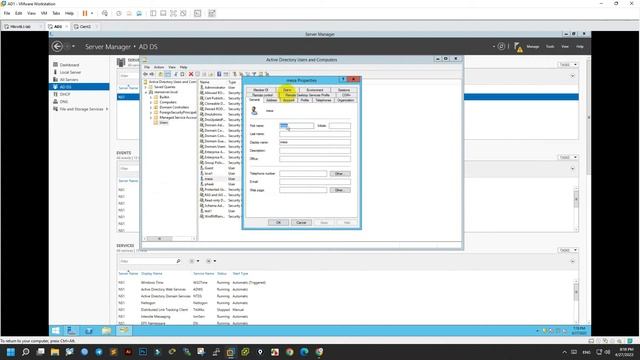Click the Server Manager refresh icon
The height and width of the screenshot is (360, 640).
pyautogui.click(x=501, y=47)
